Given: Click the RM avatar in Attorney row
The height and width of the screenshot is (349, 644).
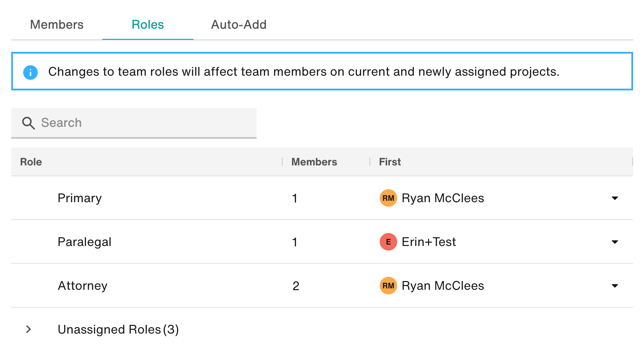Looking at the screenshot, I should tap(388, 286).
